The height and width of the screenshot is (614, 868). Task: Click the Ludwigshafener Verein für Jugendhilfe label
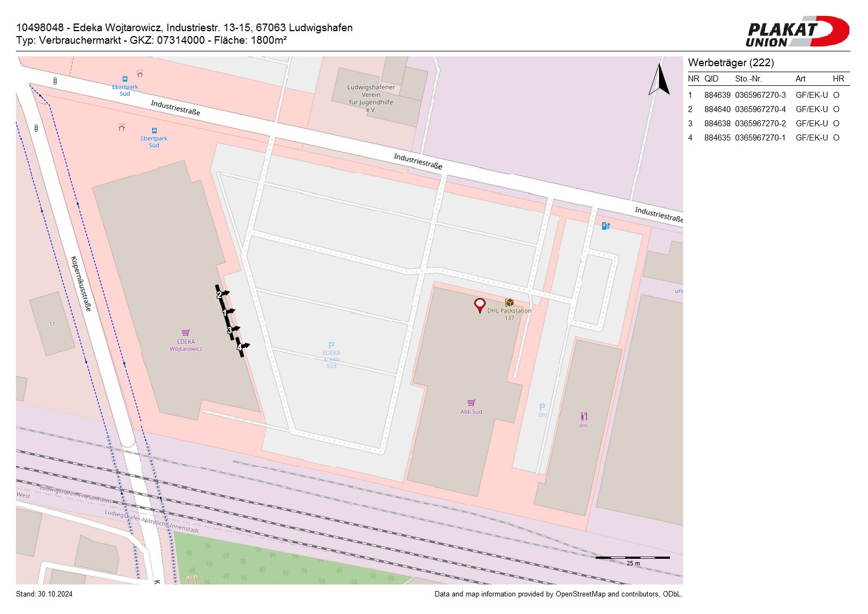point(371,98)
